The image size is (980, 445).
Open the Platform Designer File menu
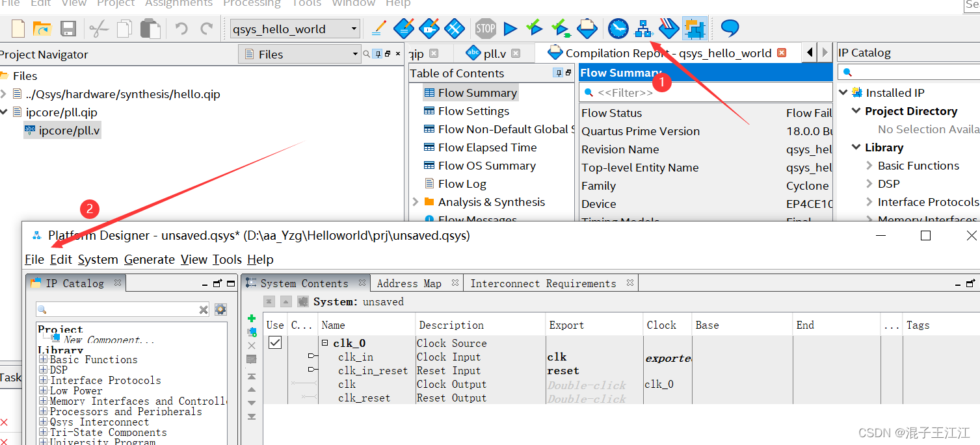pyautogui.click(x=34, y=259)
